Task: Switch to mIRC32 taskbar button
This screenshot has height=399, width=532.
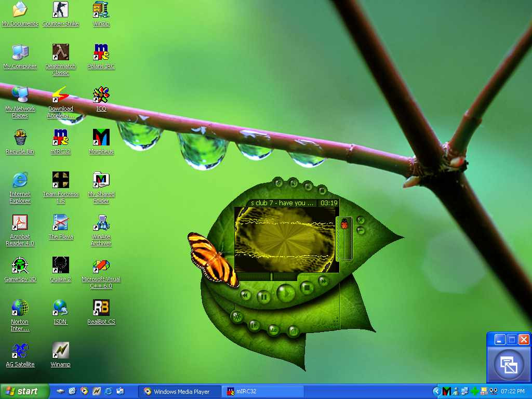Action: [262, 392]
